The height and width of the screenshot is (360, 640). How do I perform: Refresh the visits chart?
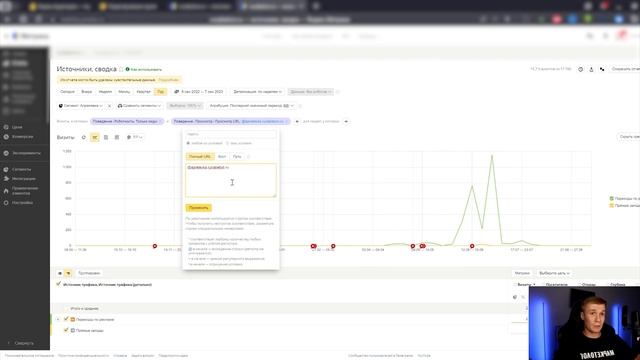[84, 138]
